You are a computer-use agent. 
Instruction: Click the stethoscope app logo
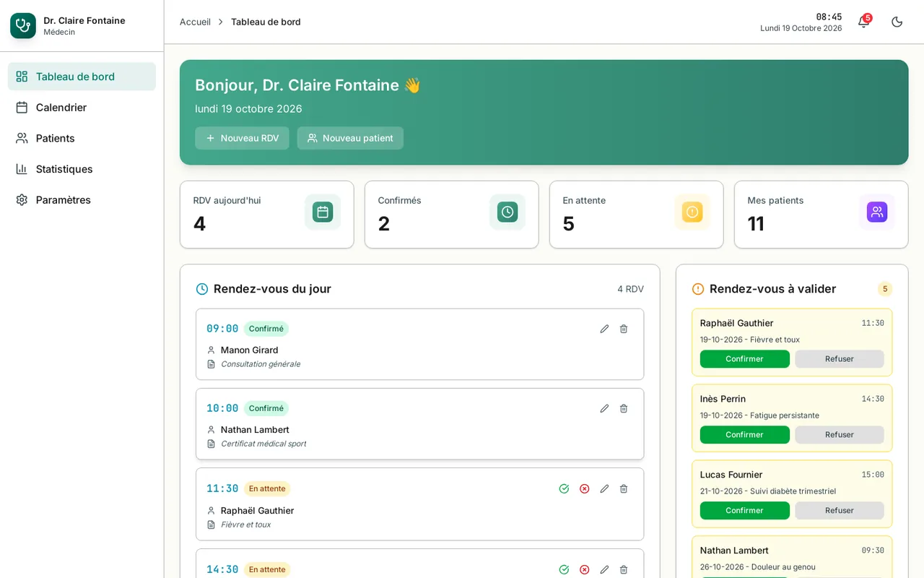pyautogui.click(x=23, y=25)
